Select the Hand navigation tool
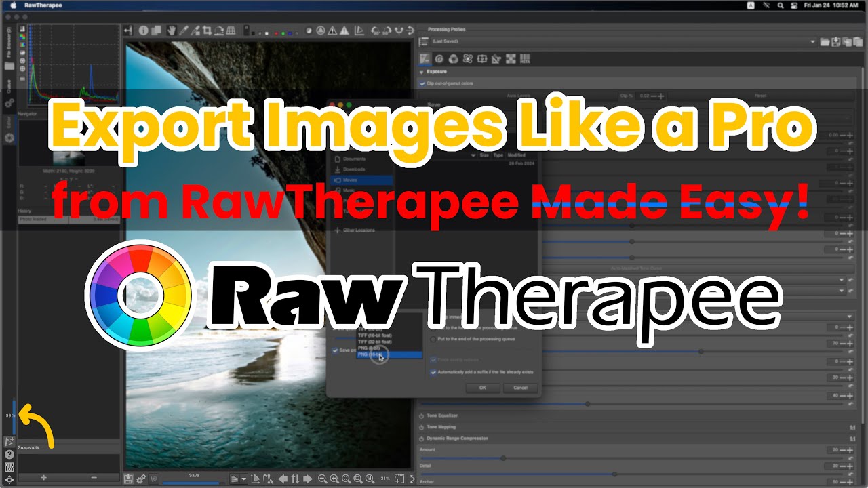The width and height of the screenshot is (868, 488). [172, 30]
